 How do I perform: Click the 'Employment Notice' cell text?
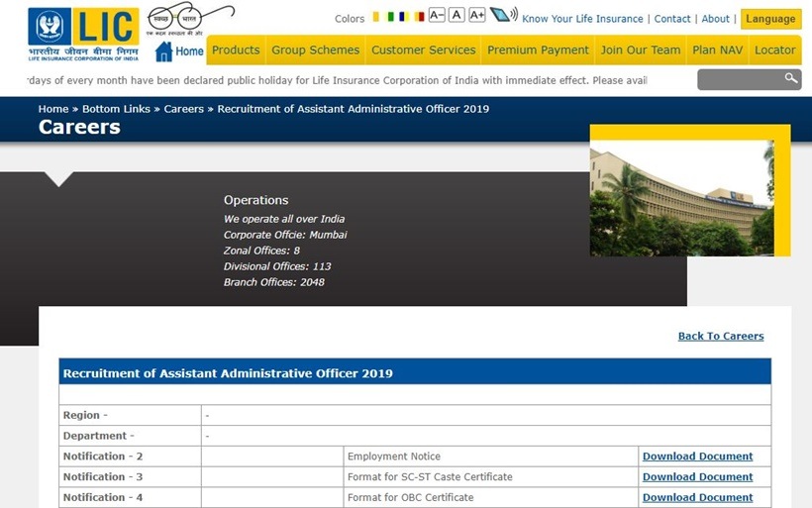point(394,457)
